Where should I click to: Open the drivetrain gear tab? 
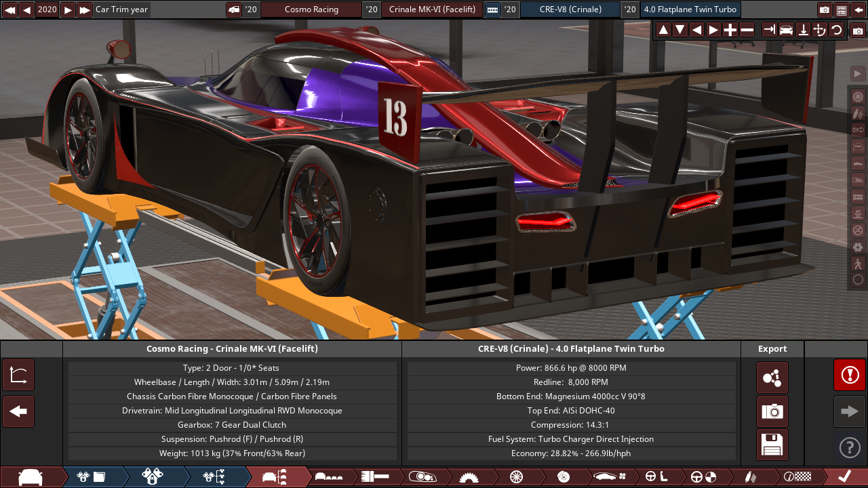pos(468,476)
